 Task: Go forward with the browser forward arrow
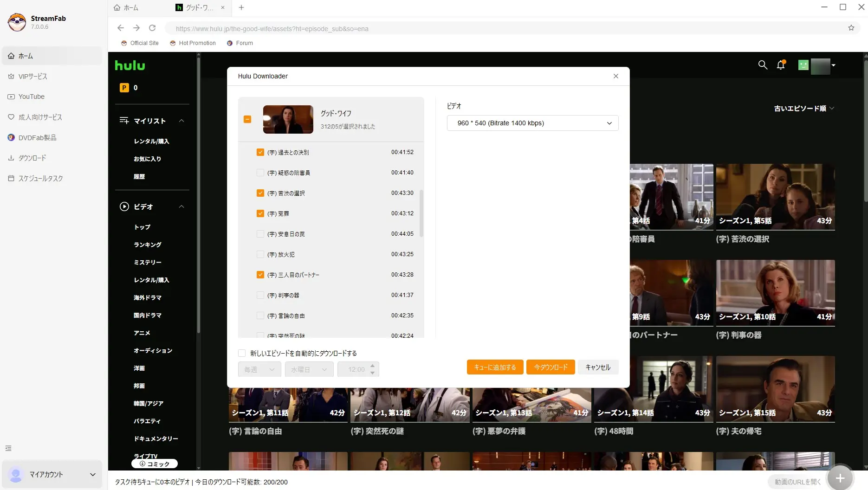136,28
